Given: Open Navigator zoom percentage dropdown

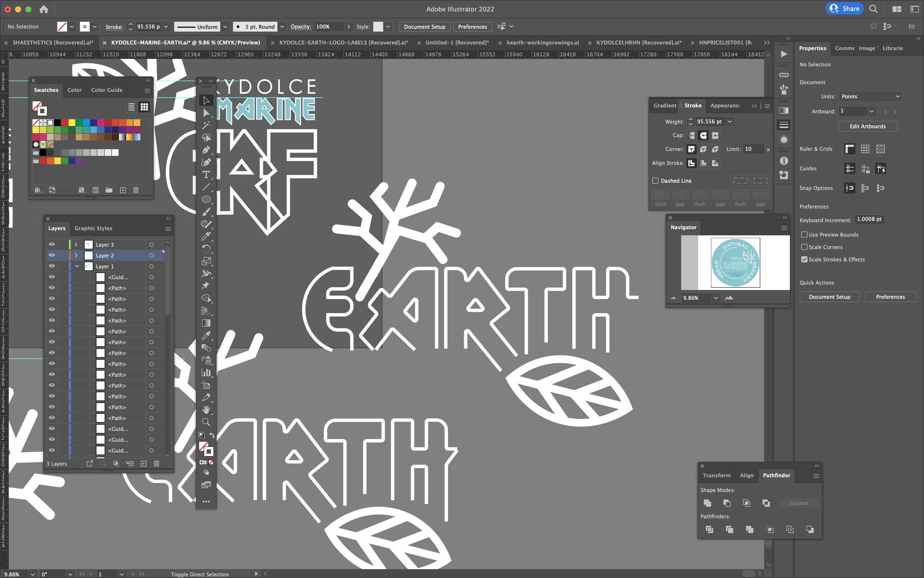Looking at the screenshot, I should pos(716,298).
